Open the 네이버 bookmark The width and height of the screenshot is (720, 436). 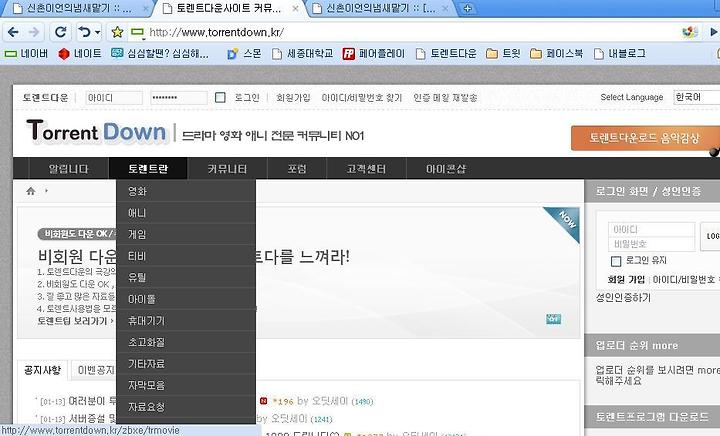pos(26,54)
